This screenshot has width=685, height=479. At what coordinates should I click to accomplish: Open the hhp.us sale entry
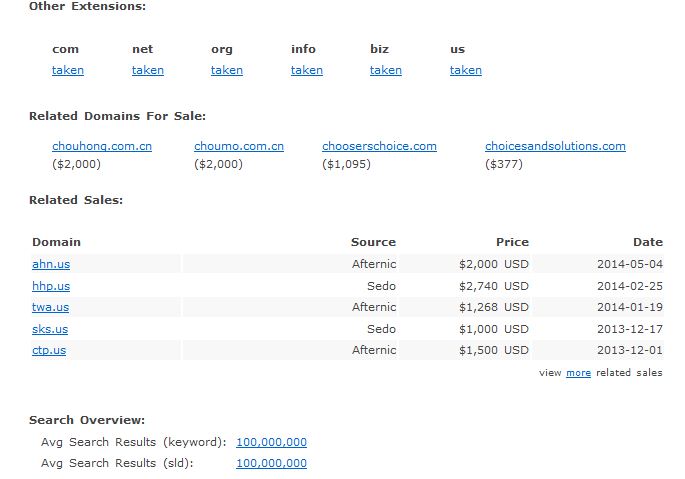(x=51, y=286)
